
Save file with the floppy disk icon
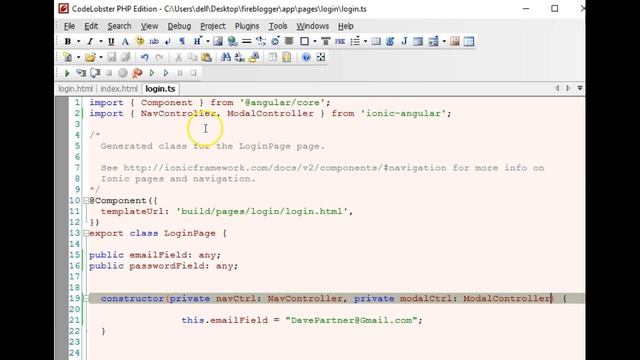111,57
